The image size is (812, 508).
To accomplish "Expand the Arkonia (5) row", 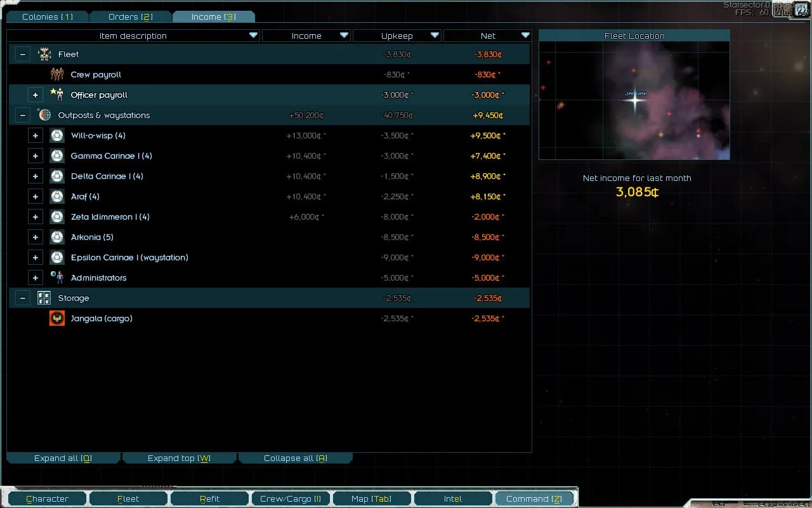I will (x=36, y=237).
